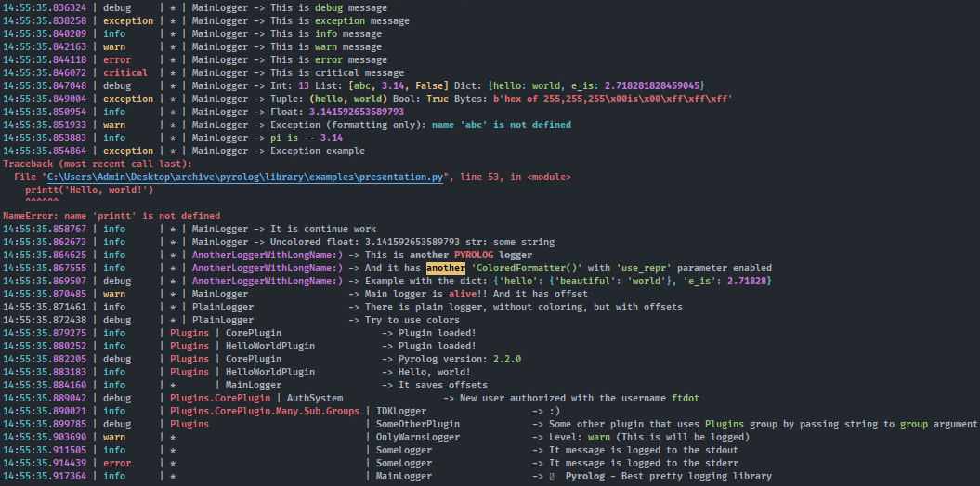Viewport: 980px width, 486px height.
Task: Click the text 'This is debug message'
Action: pos(329,8)
